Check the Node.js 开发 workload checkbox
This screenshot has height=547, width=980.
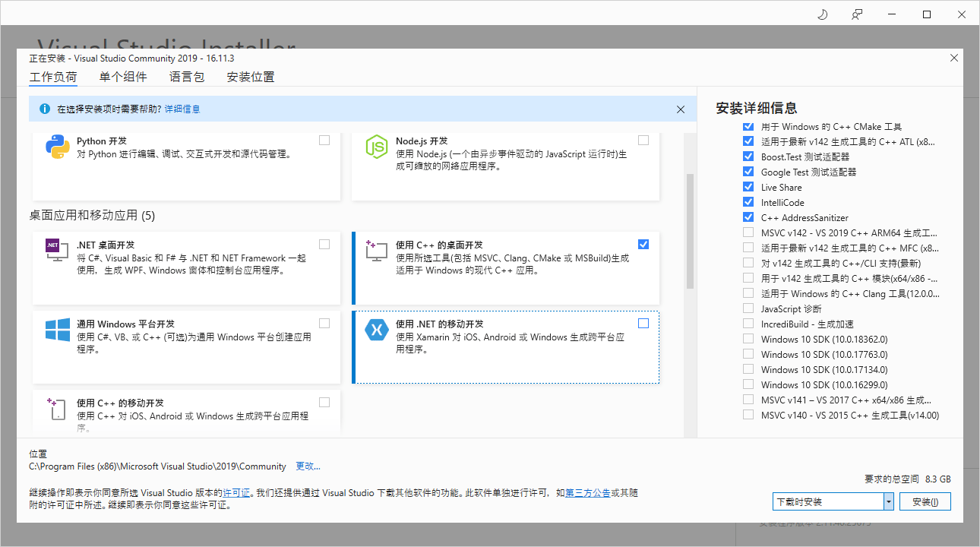643,141
